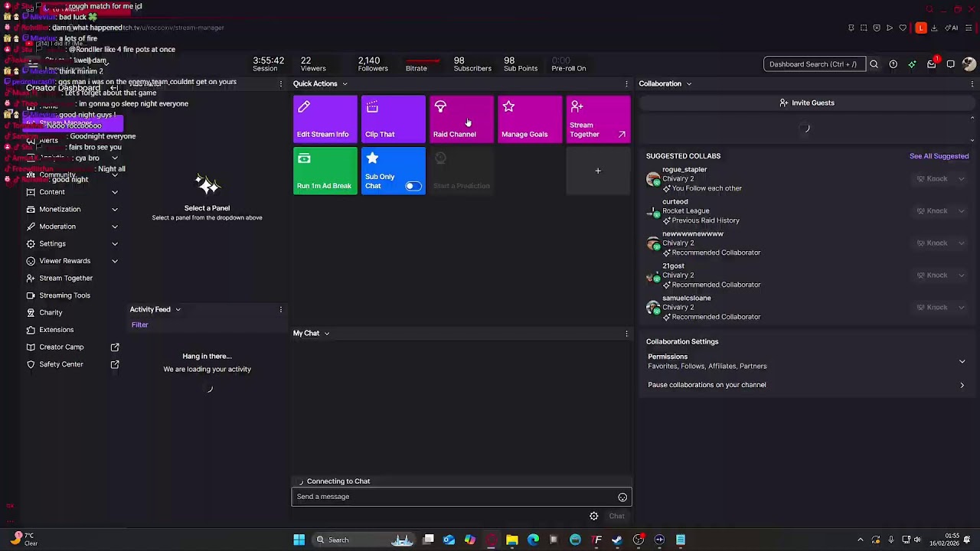The width and height of the screenshot is (980, 551).
Task: Expand the Monetization sidebar section
Action: [115, 209]
